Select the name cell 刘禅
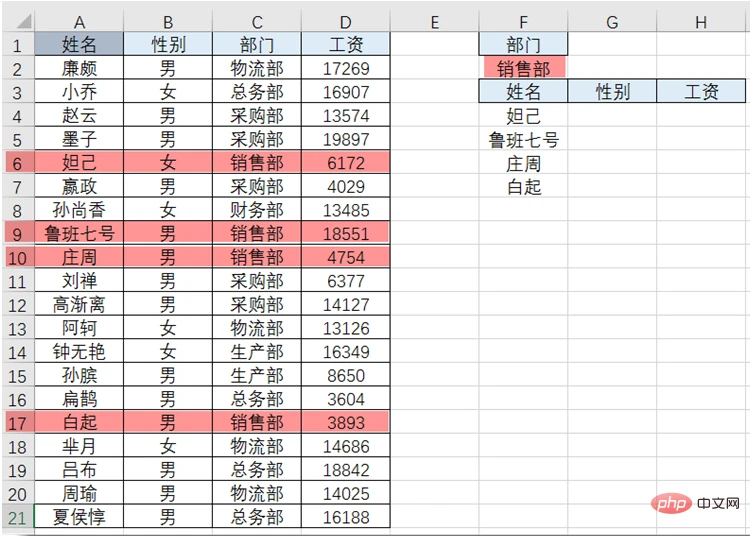Viewport: 750px width, 536px height. coord(79,281)
